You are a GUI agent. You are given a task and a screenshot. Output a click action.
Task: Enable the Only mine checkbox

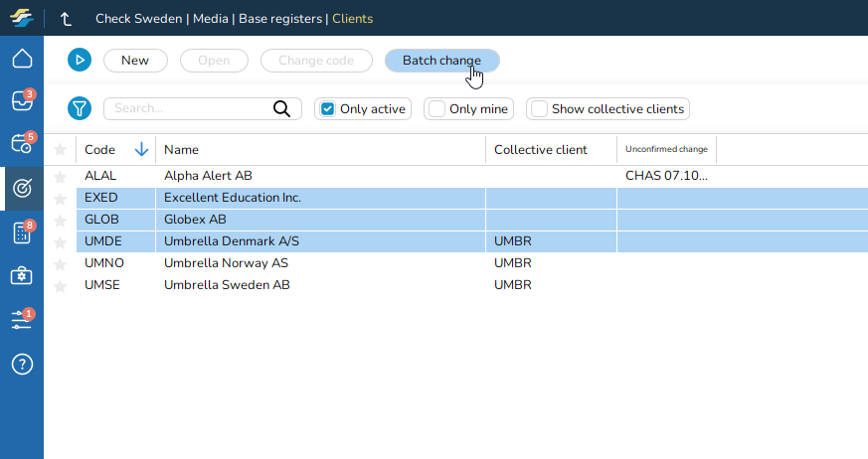pyautogui.click(x=436, y=109)
